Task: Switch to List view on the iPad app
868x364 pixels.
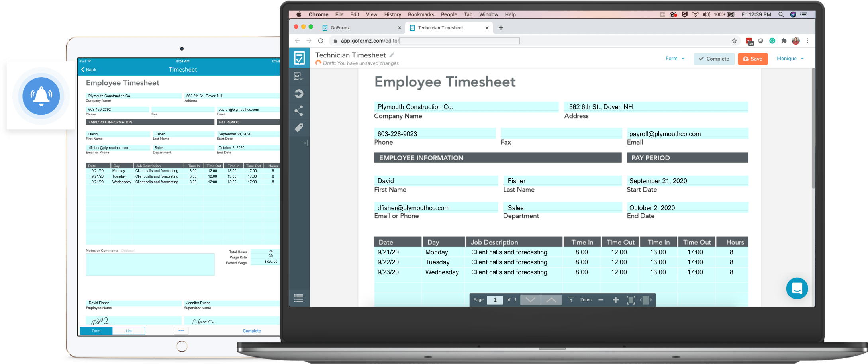Action: pos(129,331)
